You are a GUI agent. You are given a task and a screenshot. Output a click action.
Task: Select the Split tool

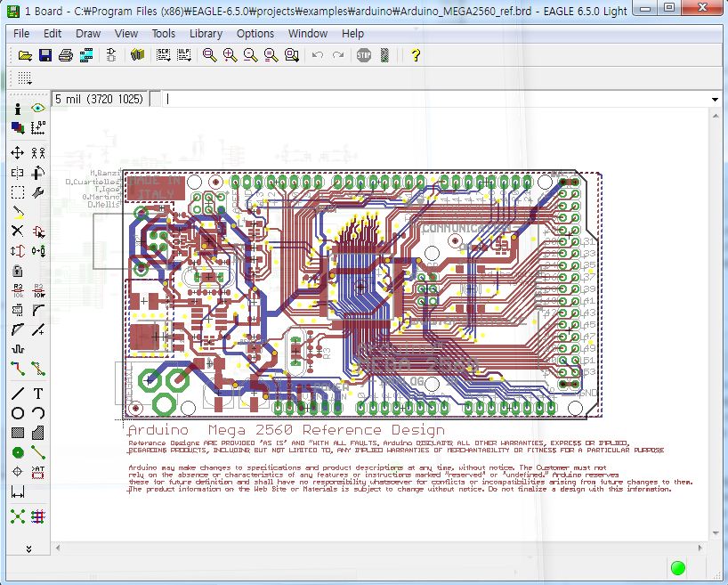(18, 330)
